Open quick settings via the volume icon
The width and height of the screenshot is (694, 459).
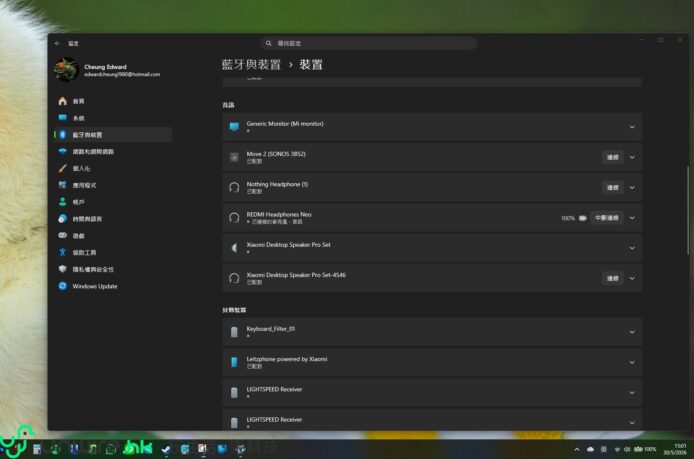pyautogui.click(x=627, y=450)
